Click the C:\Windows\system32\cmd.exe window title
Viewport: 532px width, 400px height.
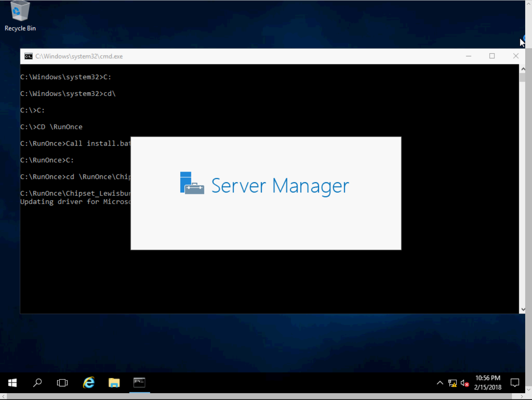click(x=79, y=56)
